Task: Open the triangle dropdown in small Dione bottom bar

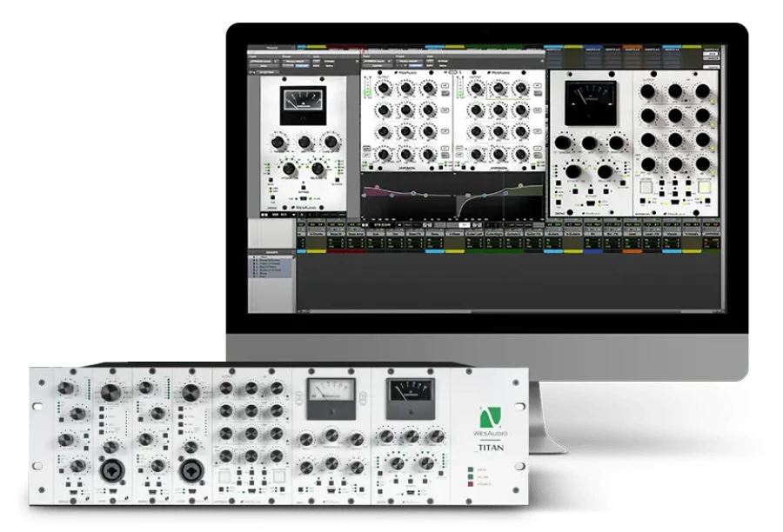Action: coord(294,215)
